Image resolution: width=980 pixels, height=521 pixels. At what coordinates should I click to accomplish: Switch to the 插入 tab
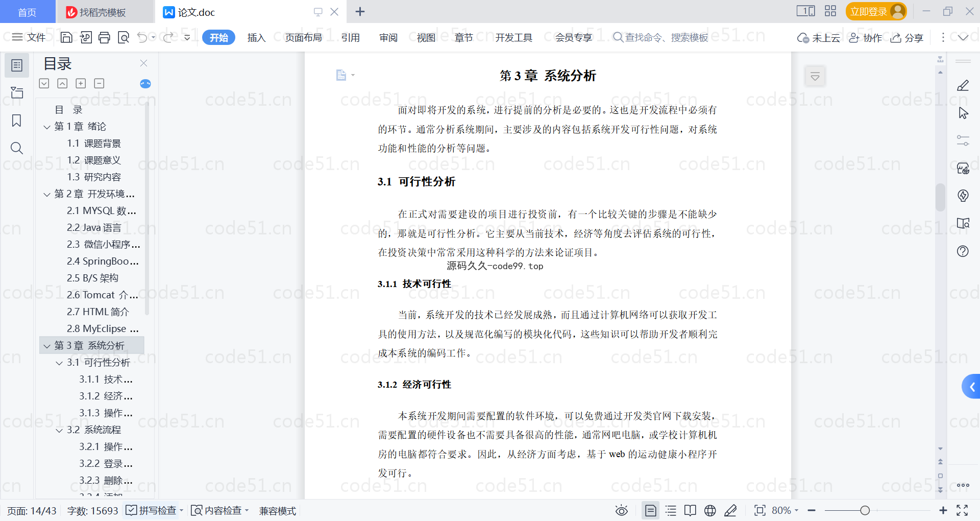256,37
